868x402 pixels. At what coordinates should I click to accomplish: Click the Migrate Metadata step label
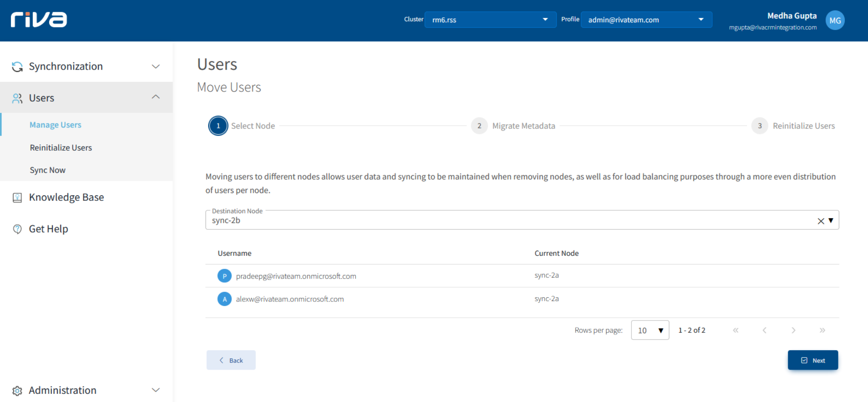(524, 126)
